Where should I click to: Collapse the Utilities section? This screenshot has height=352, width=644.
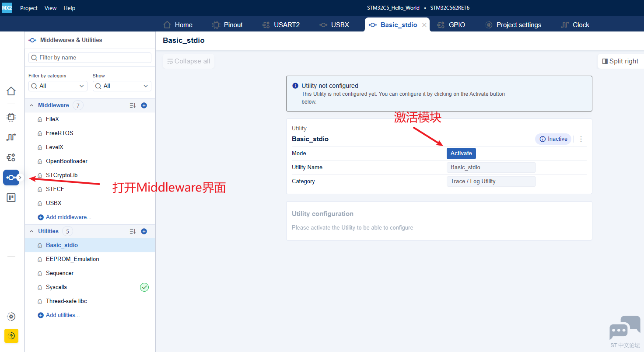coord(31,231)
